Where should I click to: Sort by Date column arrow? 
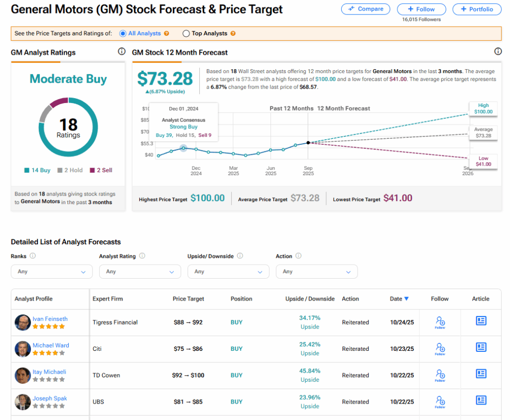(406, 299)
